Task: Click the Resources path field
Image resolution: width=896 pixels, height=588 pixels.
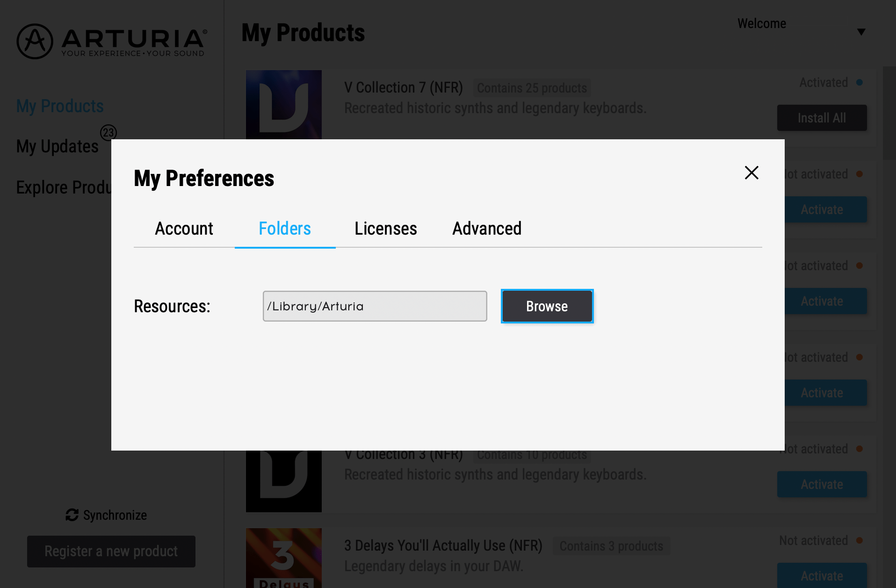Action: click(x=375, y=306)
